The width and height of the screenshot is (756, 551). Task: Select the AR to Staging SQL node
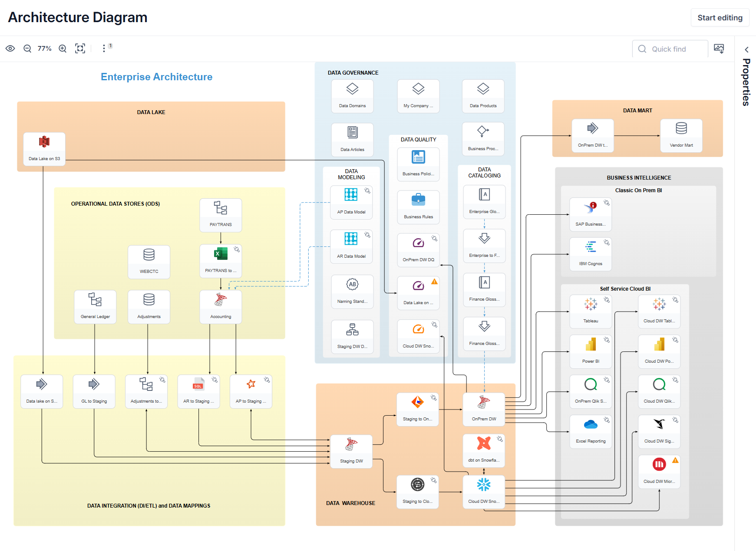pos(198,391)
